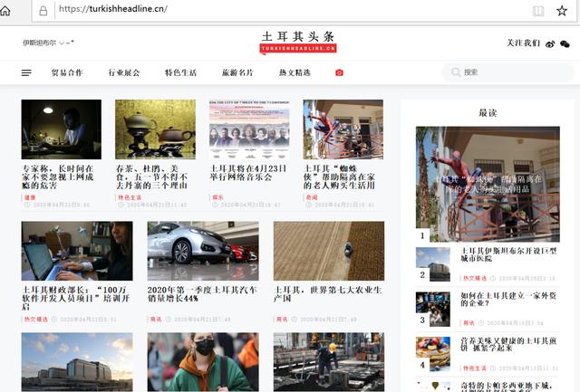This screenshot has height=392, width=580.
Task: Open the 旅游名片 section
Action: 237,72
